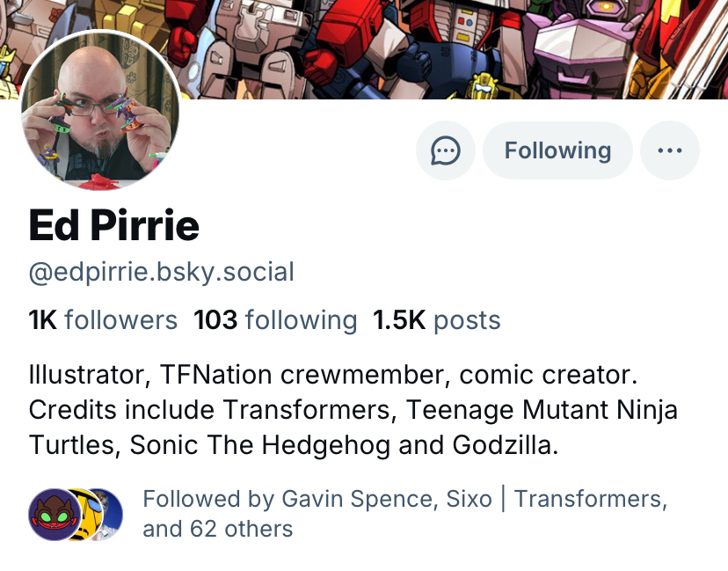Select the @edpirrie.bsky.social handle
Image resolution: width=728 pixels, height=571 pixels.
pyautogui.click(x=161, y=272)
